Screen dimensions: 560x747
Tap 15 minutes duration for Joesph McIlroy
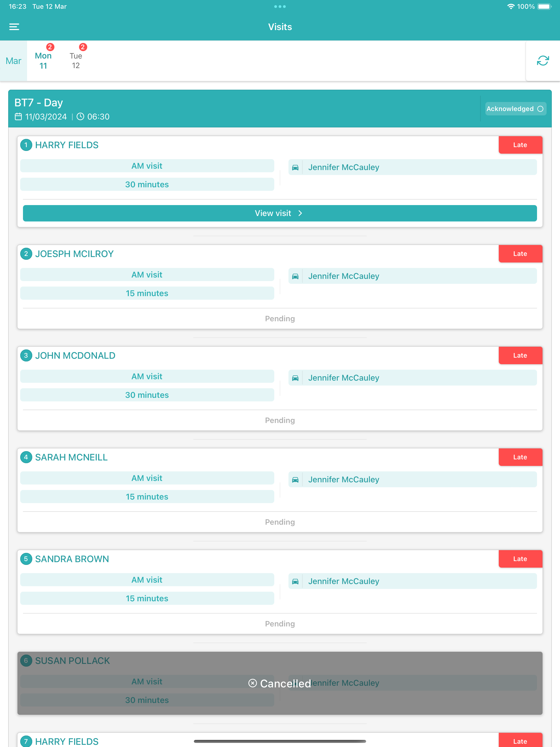[147, 293]
